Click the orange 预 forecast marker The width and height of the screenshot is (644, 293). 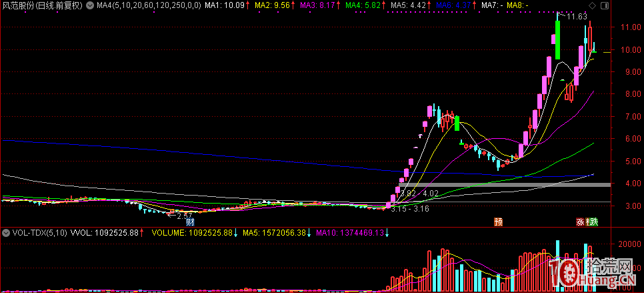(498, 222)
